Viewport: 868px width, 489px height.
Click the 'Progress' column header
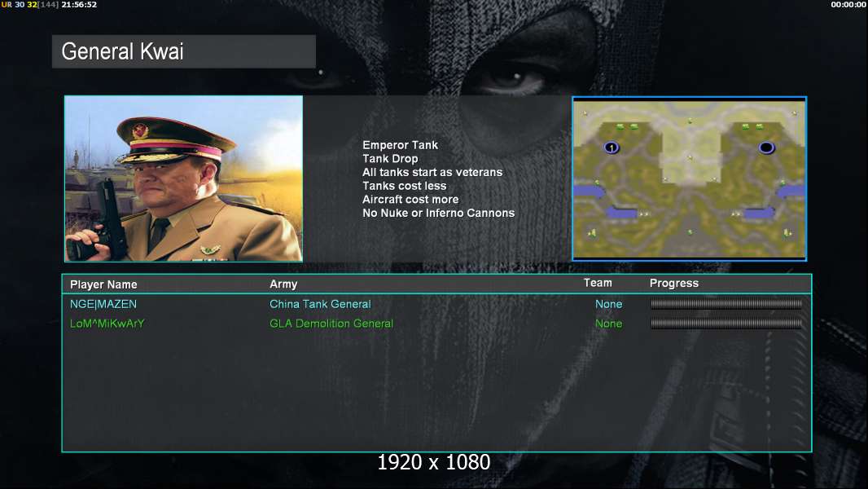click(673, 284)
